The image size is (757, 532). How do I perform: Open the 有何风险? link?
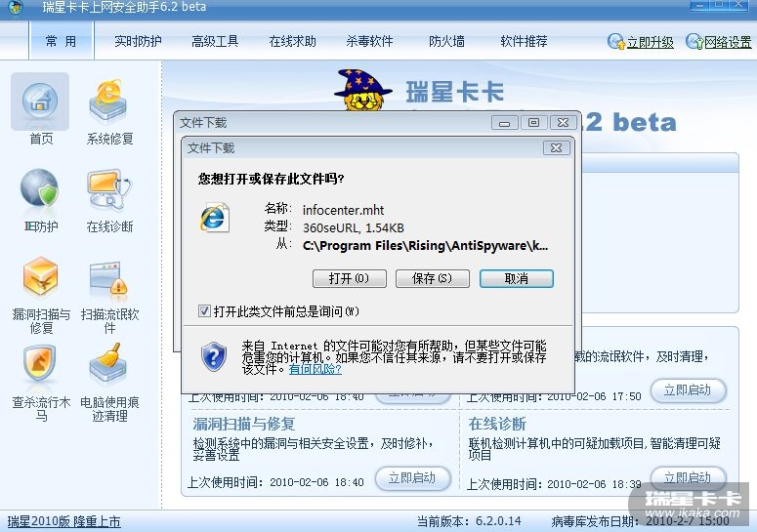click(x=315, y=369)
